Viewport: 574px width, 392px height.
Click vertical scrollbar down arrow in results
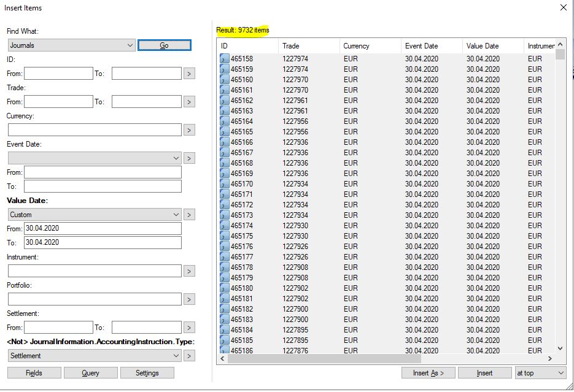click(x=560, y=348)
